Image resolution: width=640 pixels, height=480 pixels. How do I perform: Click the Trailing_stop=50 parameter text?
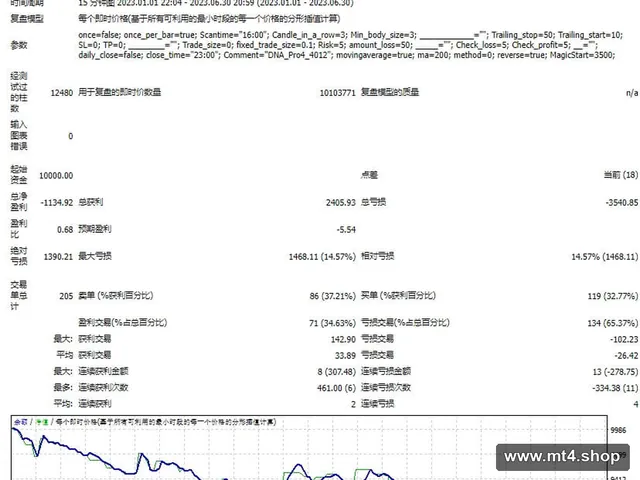522,35
